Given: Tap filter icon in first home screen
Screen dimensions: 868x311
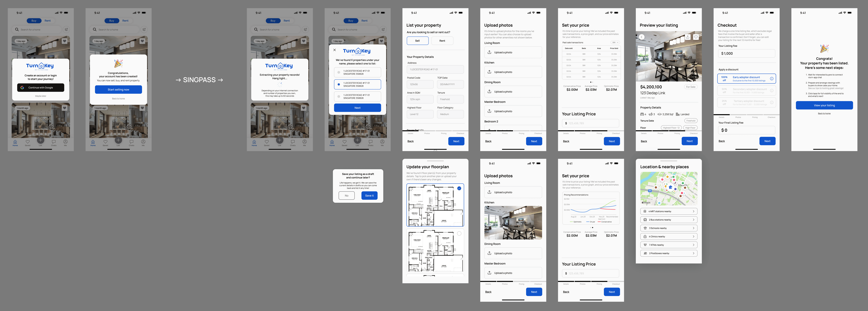Looking at the screenshot, I should tap(66, 30).
